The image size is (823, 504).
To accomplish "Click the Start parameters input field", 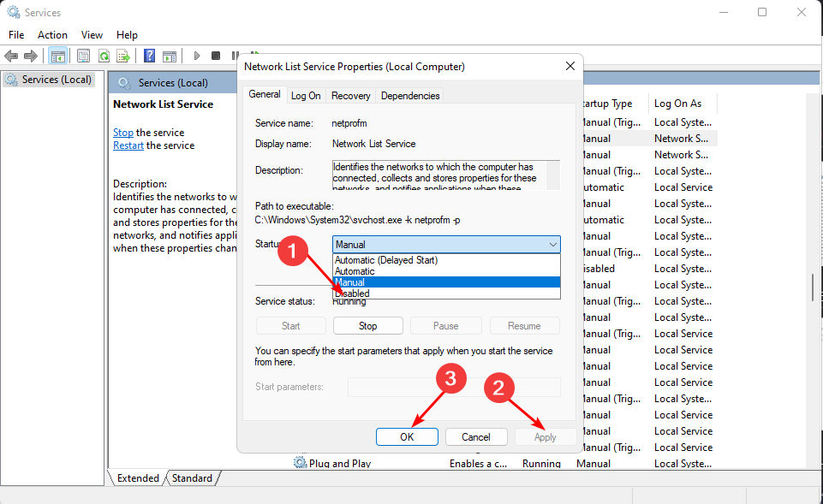I will click(x=454, y=387).
